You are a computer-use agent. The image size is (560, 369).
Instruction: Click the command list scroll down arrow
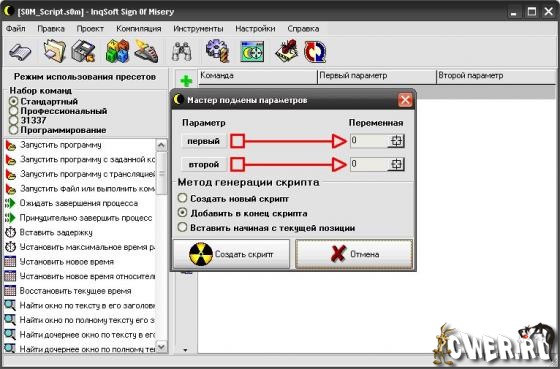(161, 346)
